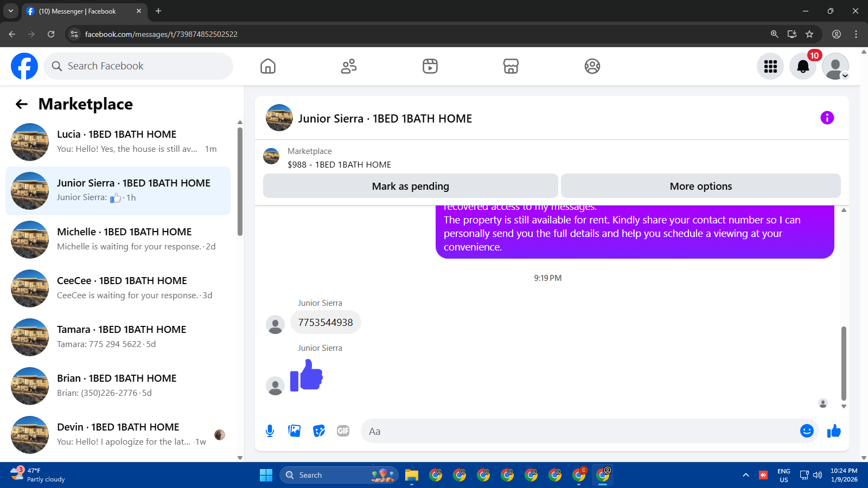The height and width of the screenshot is (488, 868).
Task: Go to the Home feed icon
Action: pos(268,66)
